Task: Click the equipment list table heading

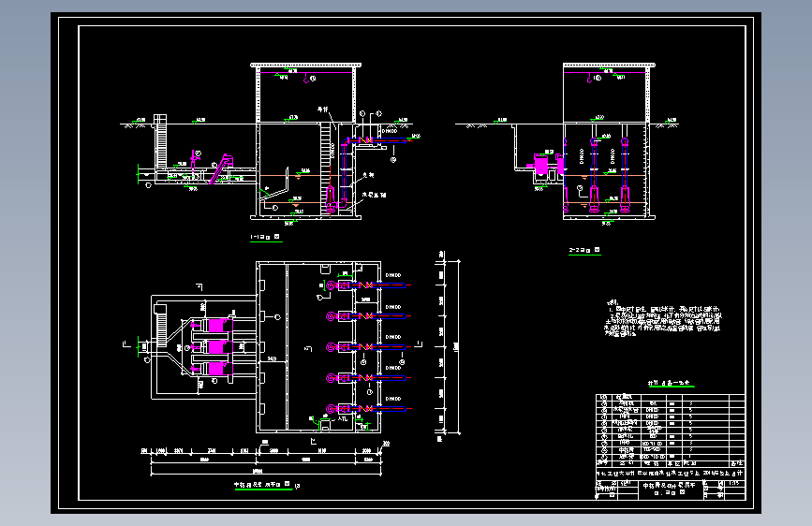Action: coord(671,384)
